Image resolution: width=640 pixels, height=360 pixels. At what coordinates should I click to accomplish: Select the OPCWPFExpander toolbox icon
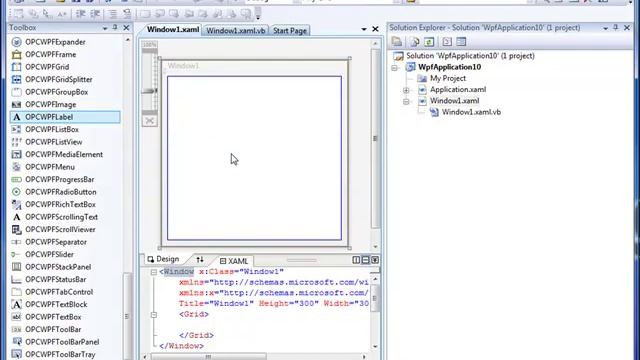point(16,42)
